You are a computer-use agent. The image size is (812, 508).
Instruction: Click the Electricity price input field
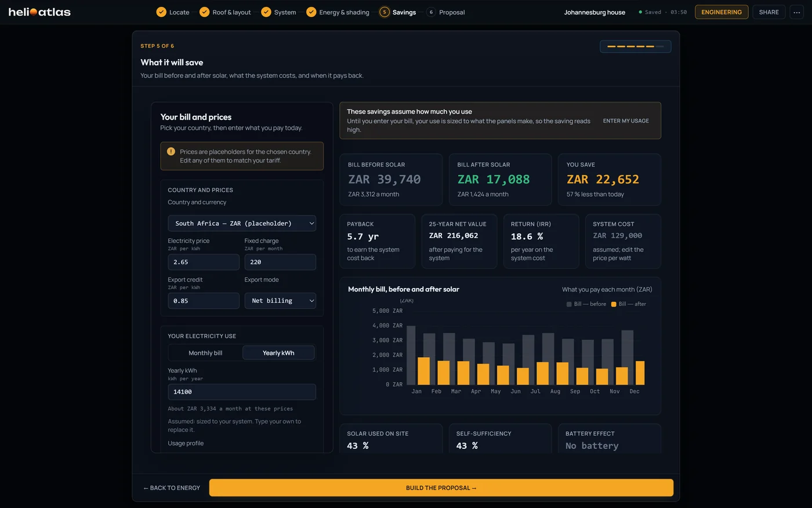(204, 262)
